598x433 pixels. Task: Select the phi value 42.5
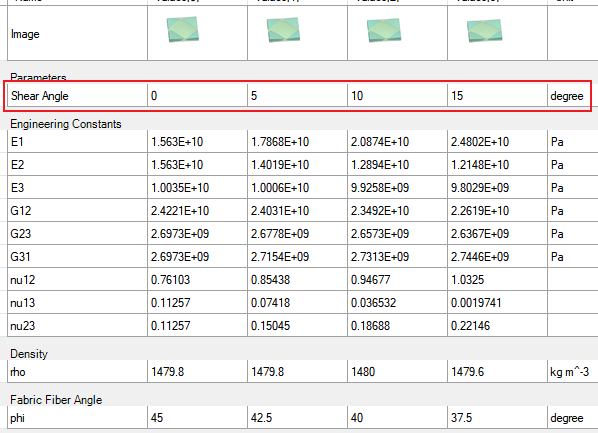[x=262, y=418]
